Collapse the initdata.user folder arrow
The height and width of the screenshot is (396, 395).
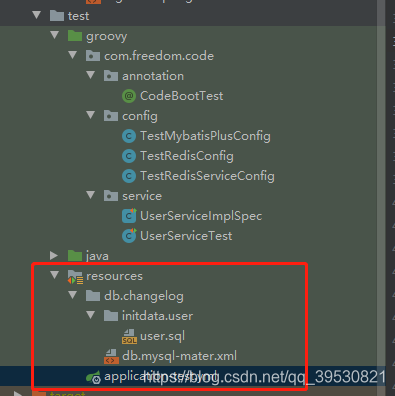point(91,315)
